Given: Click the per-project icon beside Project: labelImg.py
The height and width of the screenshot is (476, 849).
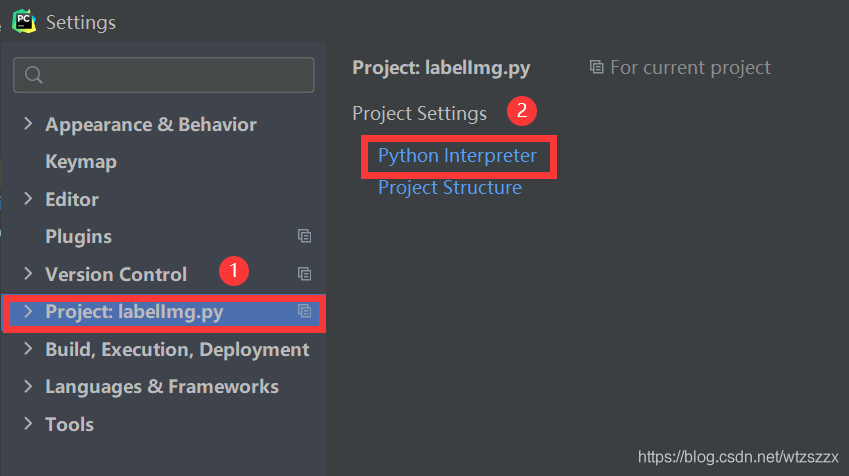Looking at the screenshot, I should (x=305, y=312).
